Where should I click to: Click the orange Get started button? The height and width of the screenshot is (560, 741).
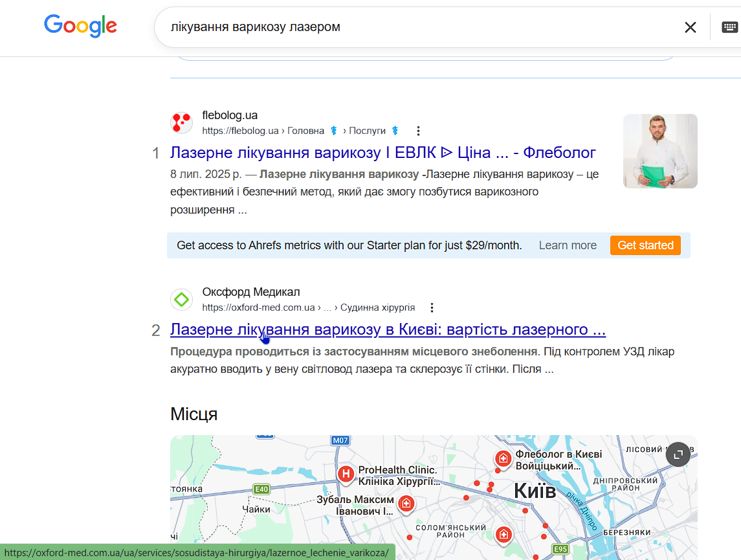[x=645, y=245]
